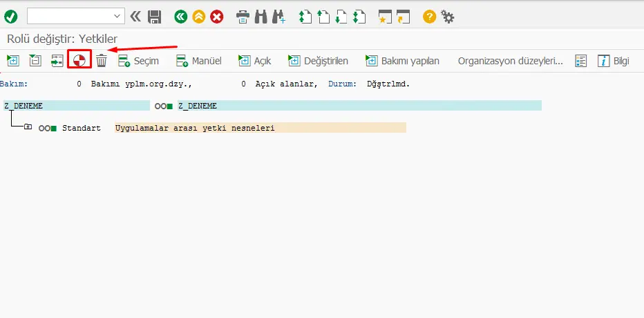This screenshot has height=318, width=644.
Task: Collapse the command field with double-arrow
Action: (x=135, y=16)
